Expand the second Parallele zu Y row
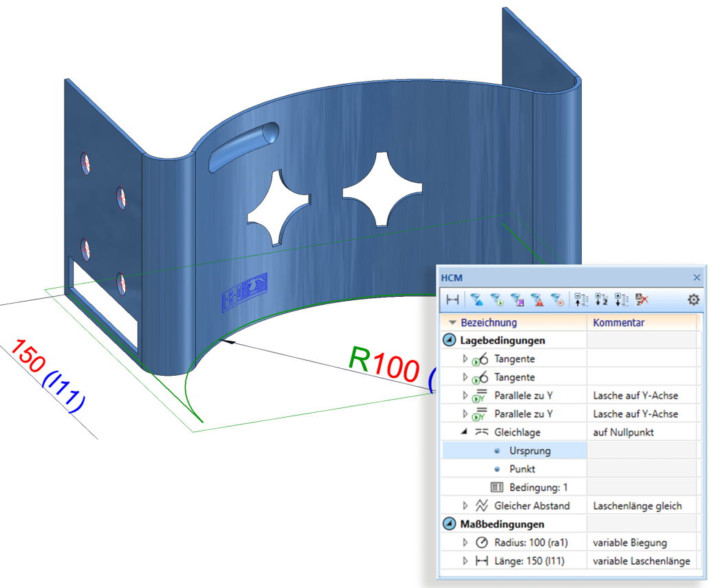 tap(465, 414)
